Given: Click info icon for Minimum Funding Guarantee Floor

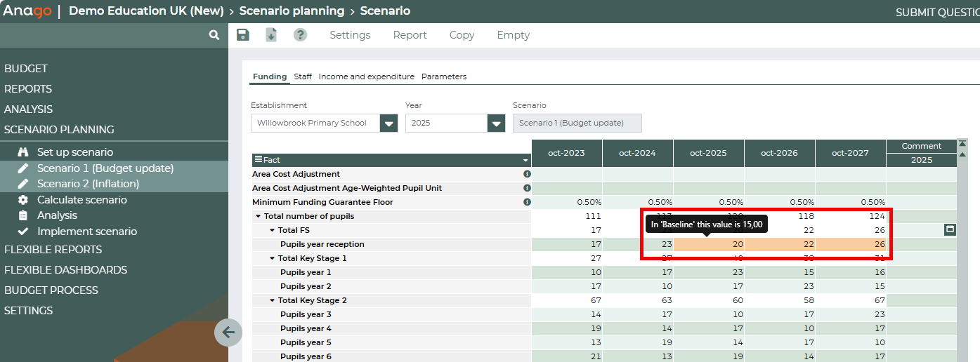Looking at the screenshot, I should (527, 202).
